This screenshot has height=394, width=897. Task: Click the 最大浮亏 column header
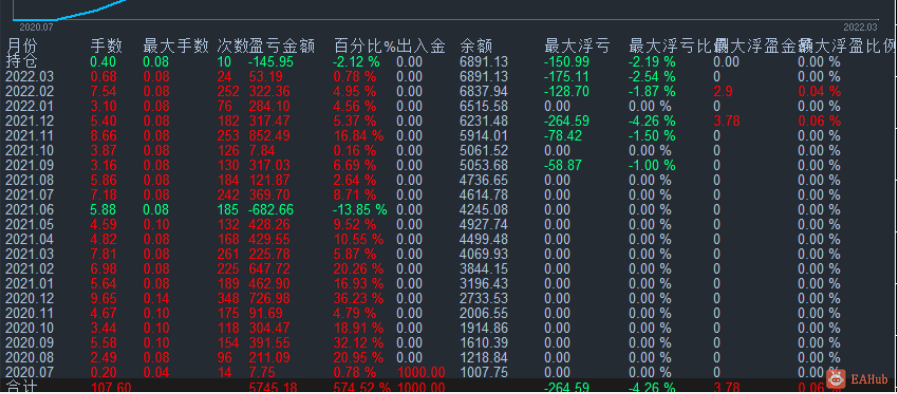pos(577,47)
